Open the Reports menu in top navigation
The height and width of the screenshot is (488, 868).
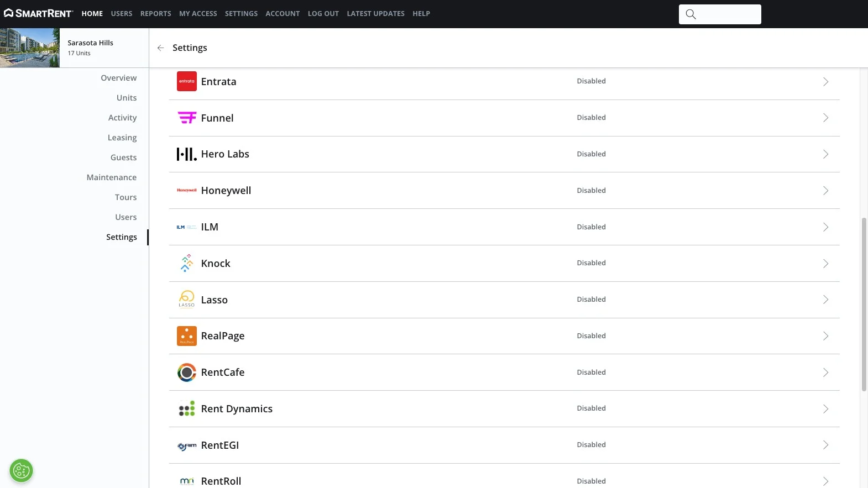[155, 14]
